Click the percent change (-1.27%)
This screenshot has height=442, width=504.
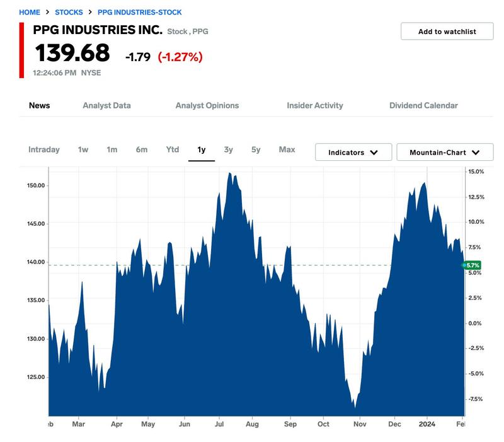180,57
